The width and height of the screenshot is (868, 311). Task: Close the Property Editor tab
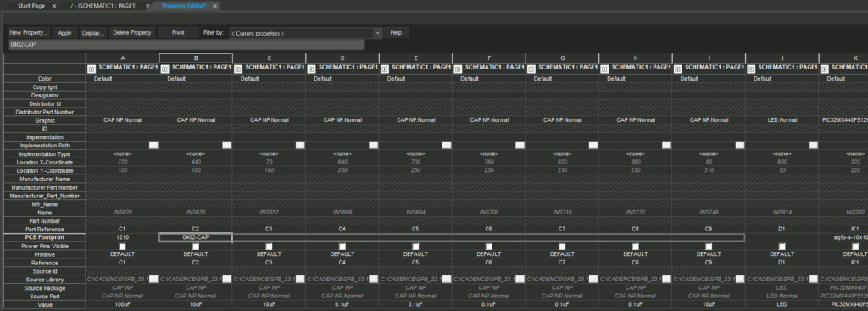pos(214,6)
